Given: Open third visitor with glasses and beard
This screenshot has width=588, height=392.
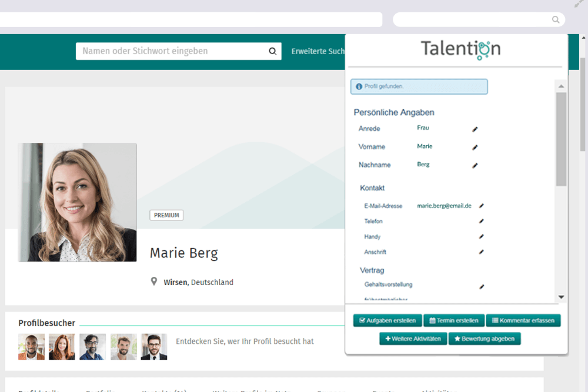Looking at the screenshot, I should click(93, 347).
